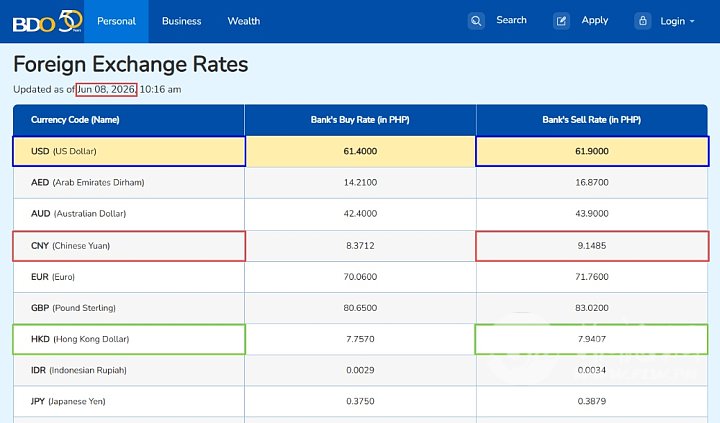720x423 pixels.
Task: Click the Bank's Buy Rate column header
Action: (x=360, y=120)
